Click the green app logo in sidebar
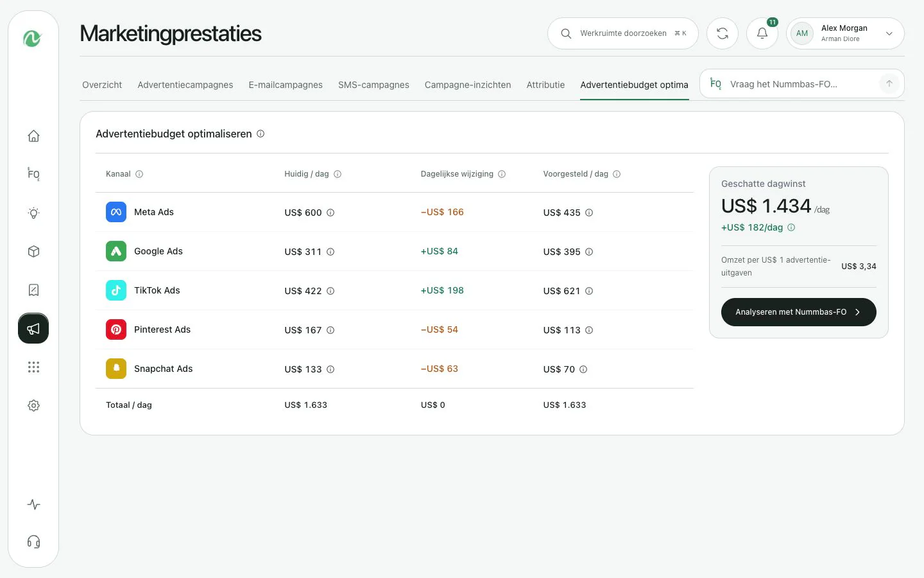924x578 pixels. [x=33, y=39]
